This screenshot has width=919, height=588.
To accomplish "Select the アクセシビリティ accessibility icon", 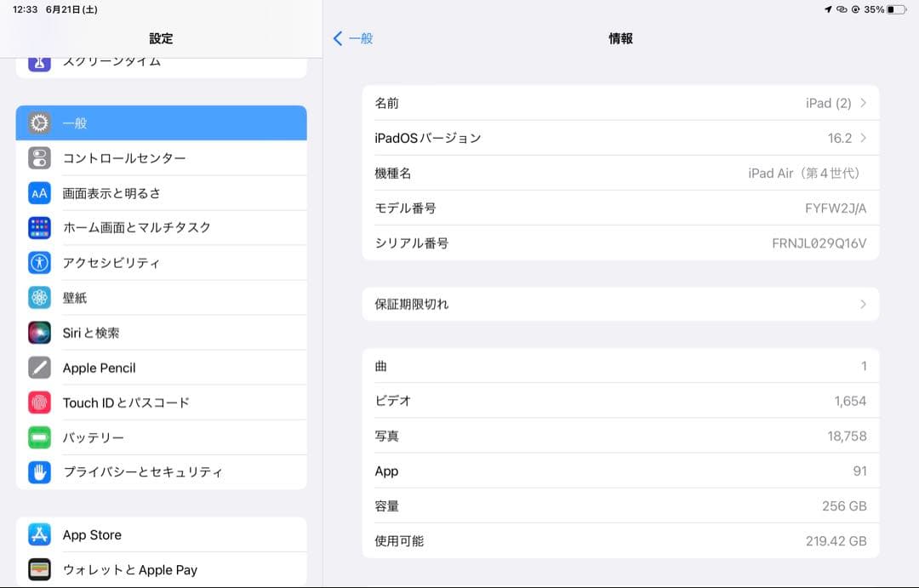I will [38, 262].
